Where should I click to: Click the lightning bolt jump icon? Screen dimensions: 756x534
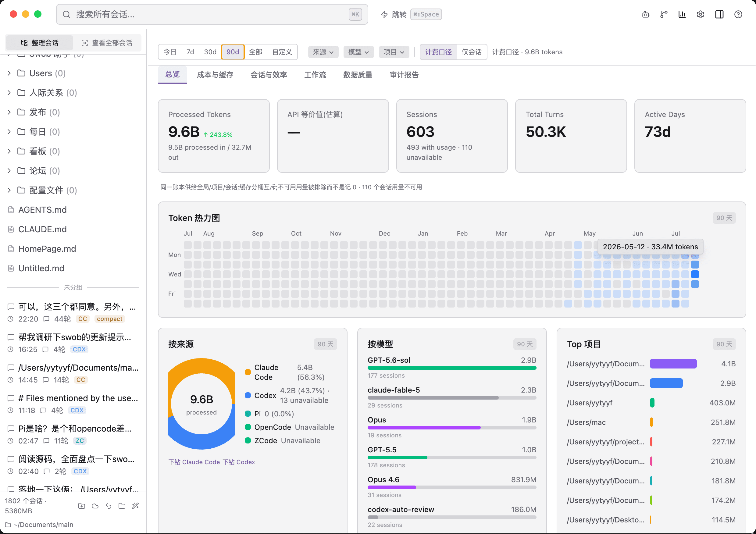click(384, 15)
